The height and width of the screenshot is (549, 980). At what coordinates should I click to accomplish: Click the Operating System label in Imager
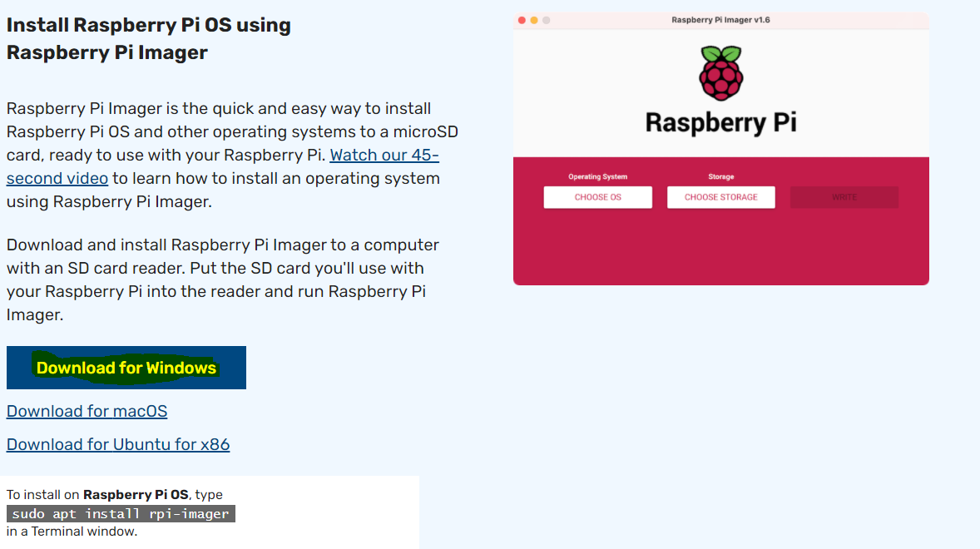click(597, 176)
